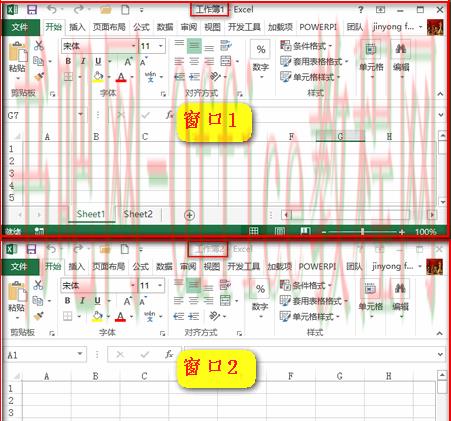Toggle Underline in the top window ribbon

98,61
